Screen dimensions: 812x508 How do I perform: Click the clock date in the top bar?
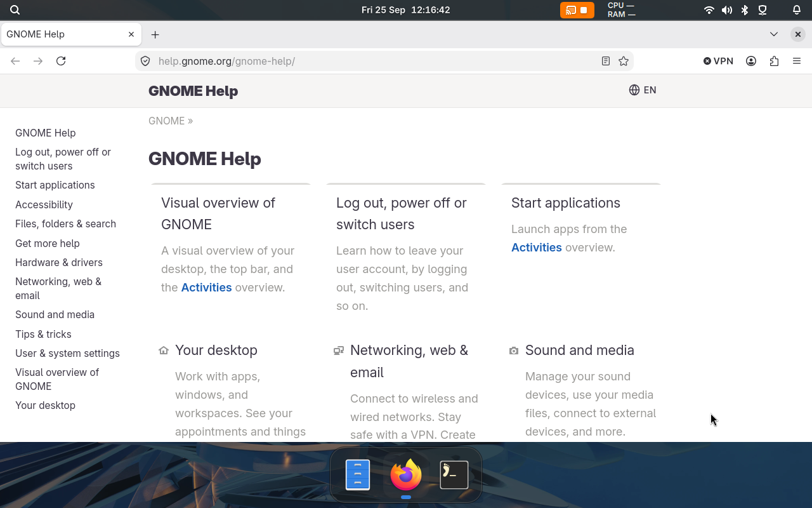406,10
